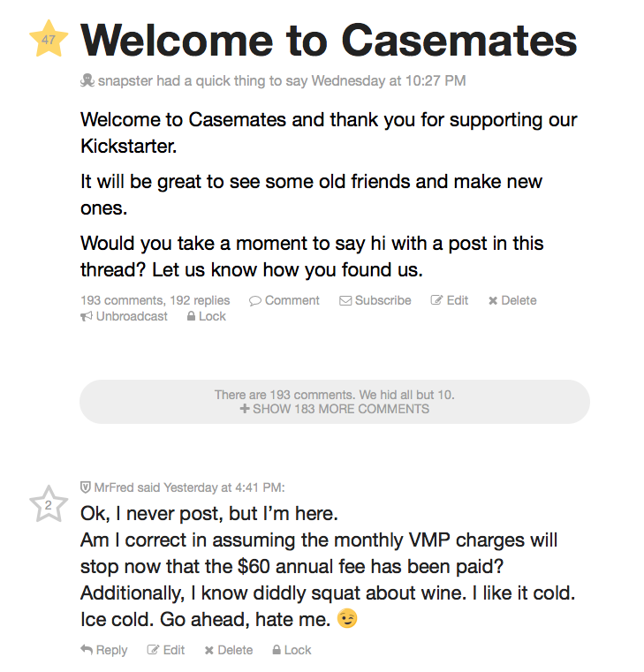Image resolution: width=644 pixels, height=672 pixels.
Task: Delete the main Welcome post
Action: 511,300
